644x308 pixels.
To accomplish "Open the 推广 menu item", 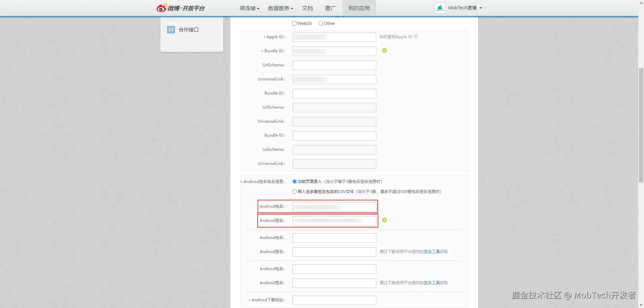I will (330, 8).
